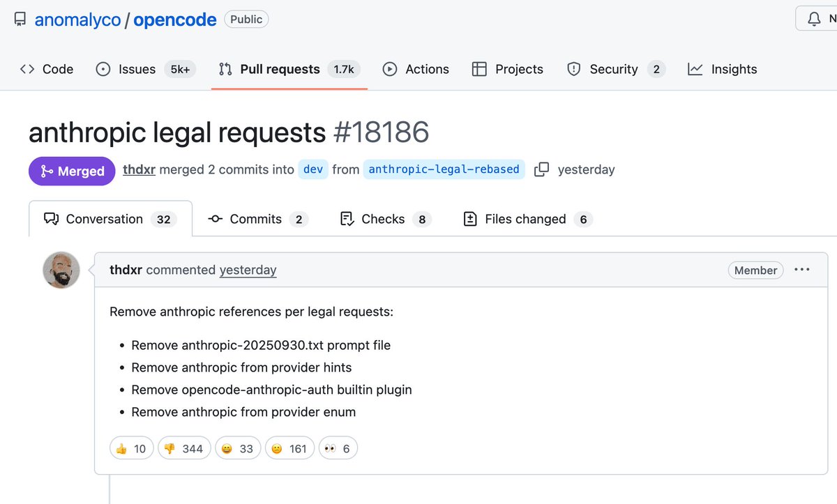Click the Pull requests git icon
Viewport: 837px width, 504px height.
pos(225,69)
